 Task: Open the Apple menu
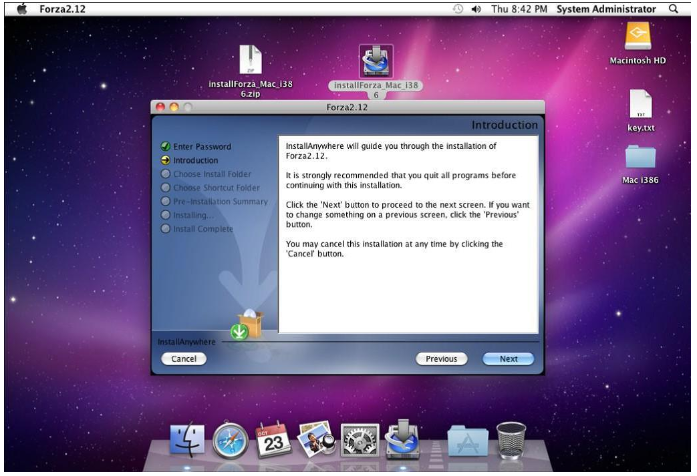click(x=22, y=9)
